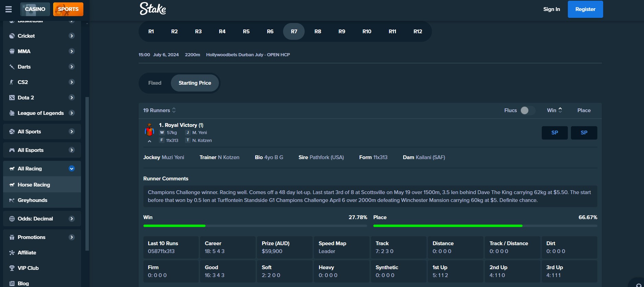Click the CS2 icon
This screenshot has width=644, height=287.
[x=12, y=82]
